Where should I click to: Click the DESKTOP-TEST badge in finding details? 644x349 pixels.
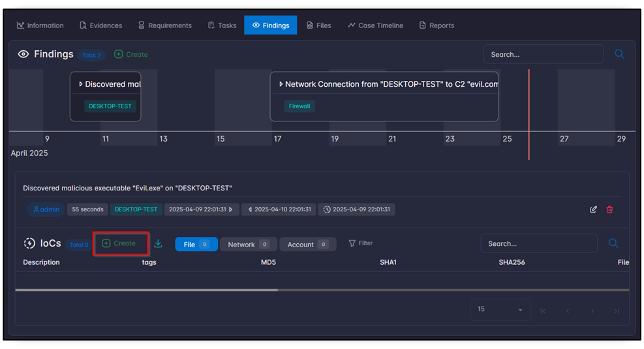click(x=136, y=209)
